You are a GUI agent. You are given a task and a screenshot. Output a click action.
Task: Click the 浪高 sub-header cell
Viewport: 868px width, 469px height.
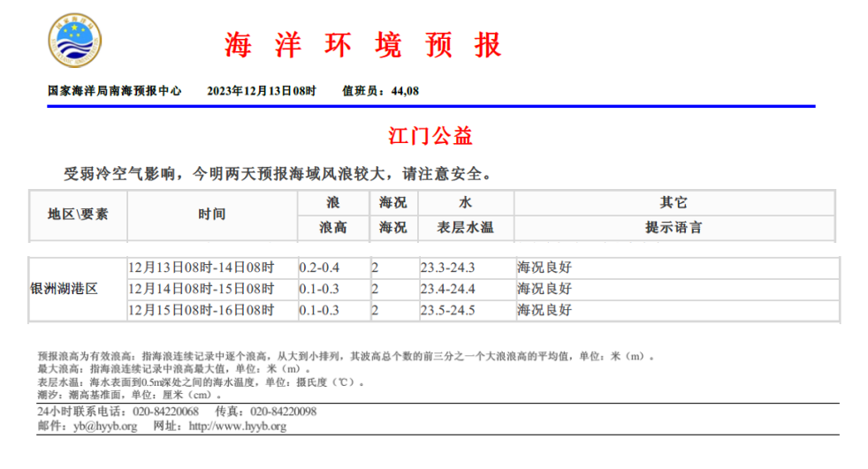click(332, 227)
